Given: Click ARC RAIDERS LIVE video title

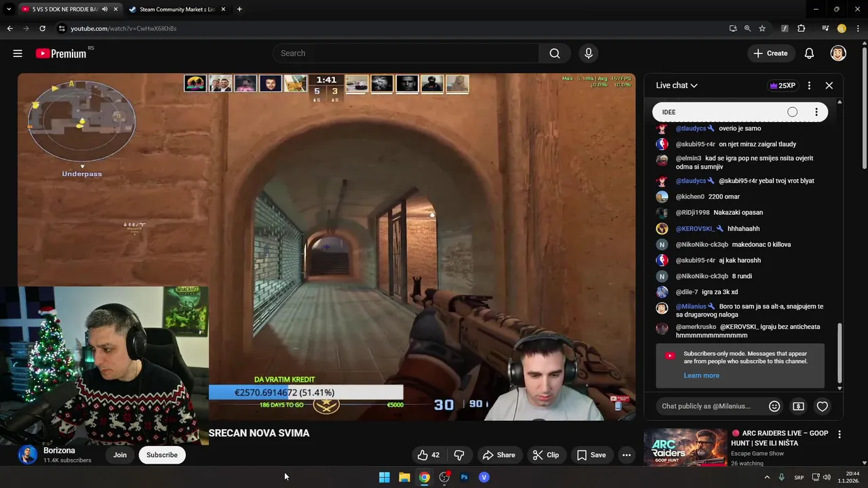Looking at the screenshot, I should click(x=780, y=438).
